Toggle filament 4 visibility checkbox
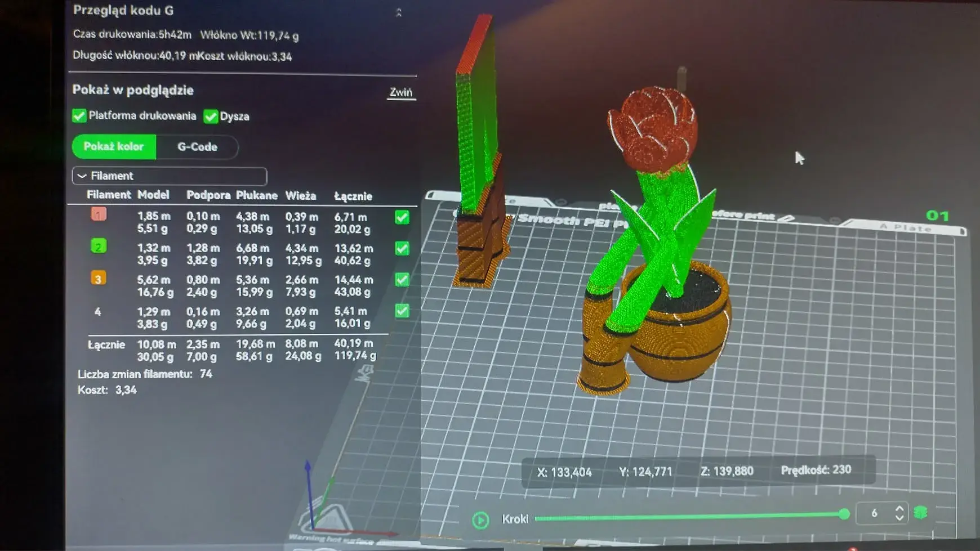The image size is (980, 551). pos(402,311)
